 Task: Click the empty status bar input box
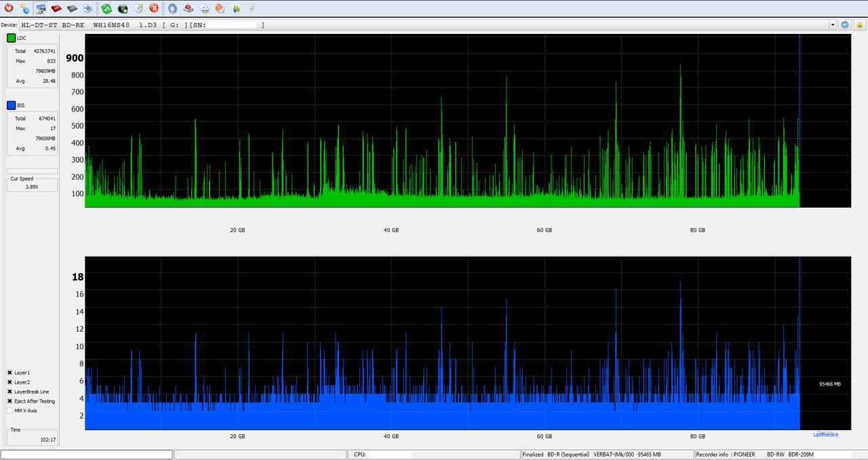click(x=87, y=455)
